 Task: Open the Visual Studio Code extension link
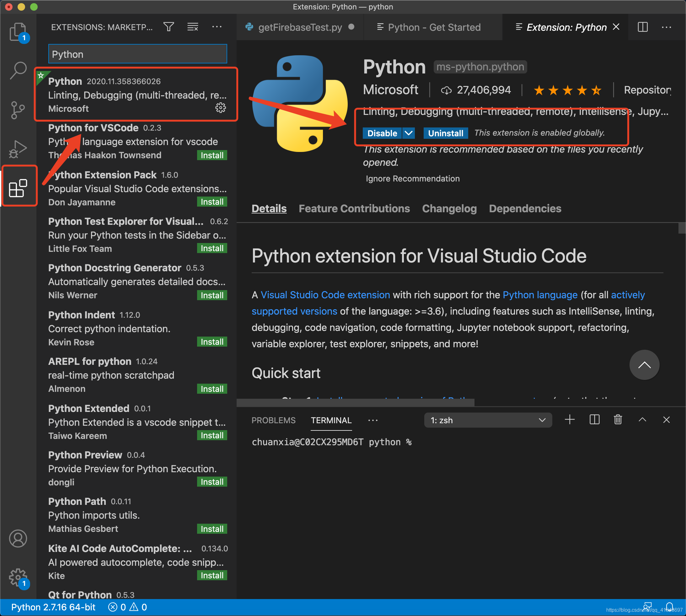point(325,295)
